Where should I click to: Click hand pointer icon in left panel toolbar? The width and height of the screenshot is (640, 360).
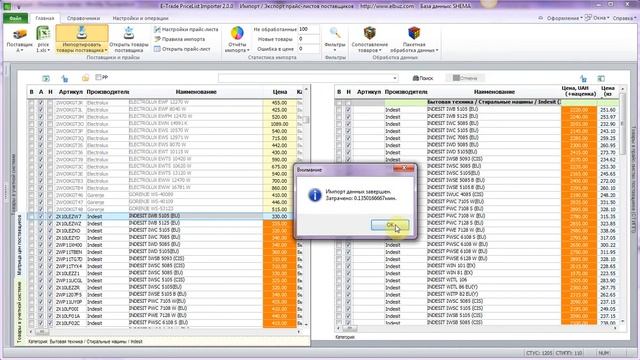tap(65, 78)
